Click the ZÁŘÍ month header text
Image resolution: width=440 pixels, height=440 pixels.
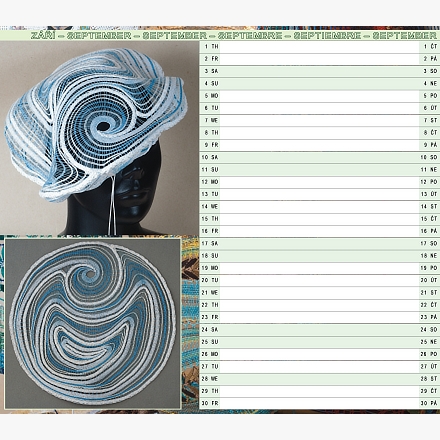tap(43, 36)
